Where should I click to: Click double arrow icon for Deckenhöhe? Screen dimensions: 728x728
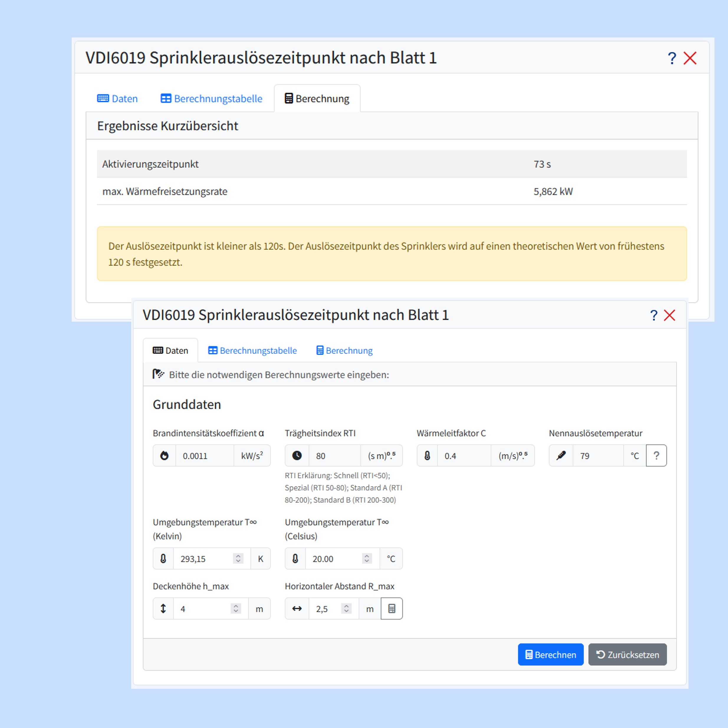click(x=163, y=609)
